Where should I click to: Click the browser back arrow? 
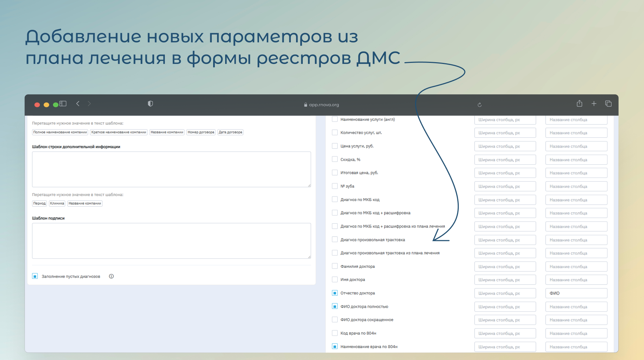point(78,104)
